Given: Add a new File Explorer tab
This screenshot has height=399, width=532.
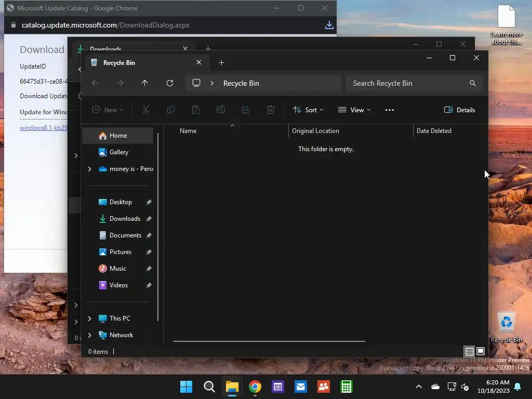Looking at the screenshot, I should coord(221,62).
